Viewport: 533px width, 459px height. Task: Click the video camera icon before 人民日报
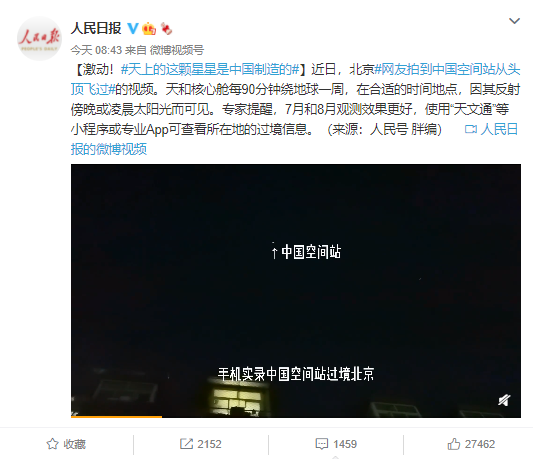pyautogui.click(x=471, y=129)
